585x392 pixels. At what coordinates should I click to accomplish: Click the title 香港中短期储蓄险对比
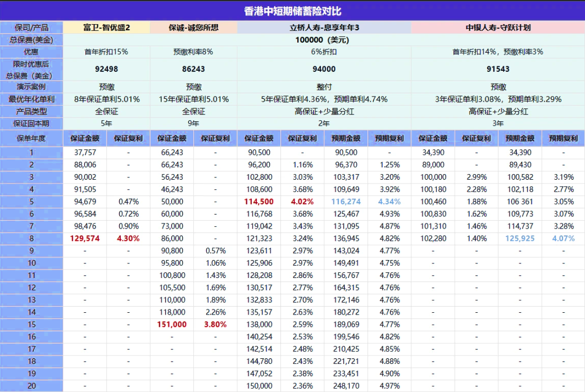[292, 11]
